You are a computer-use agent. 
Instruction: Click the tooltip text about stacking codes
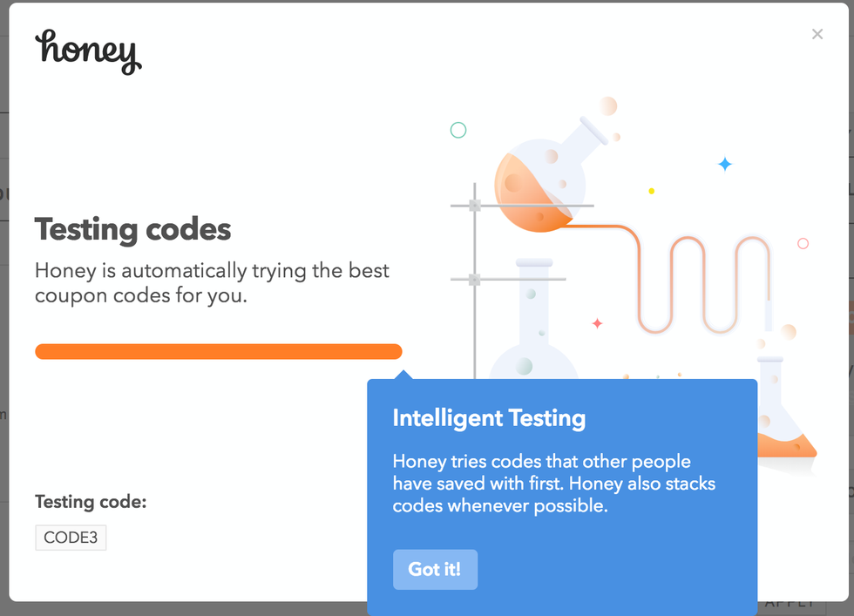[x=553, y=484]
